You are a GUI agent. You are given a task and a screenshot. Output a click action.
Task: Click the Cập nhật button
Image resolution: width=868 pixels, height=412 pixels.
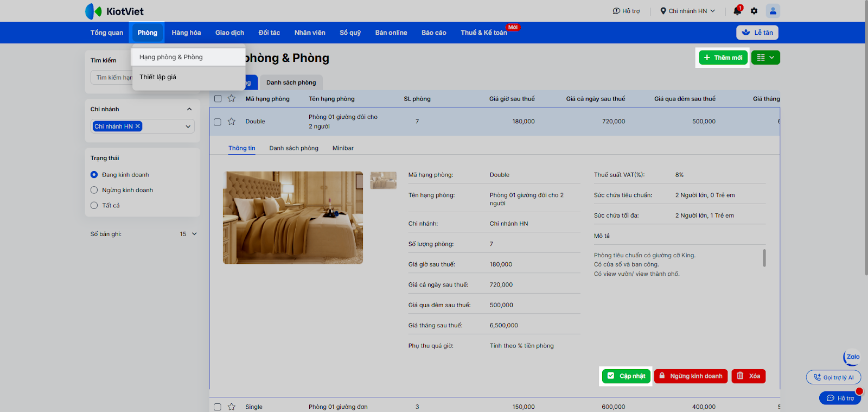click(627, 376)
